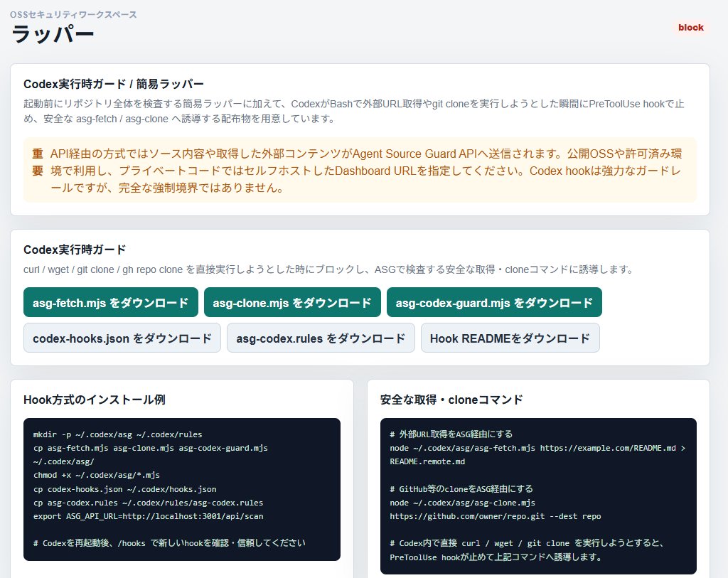Viewport: 728px width, 578px height.
Task: Click the PreToolUse hookが止めて comment line
Action: pyautogui.click(x=496, y=557)
